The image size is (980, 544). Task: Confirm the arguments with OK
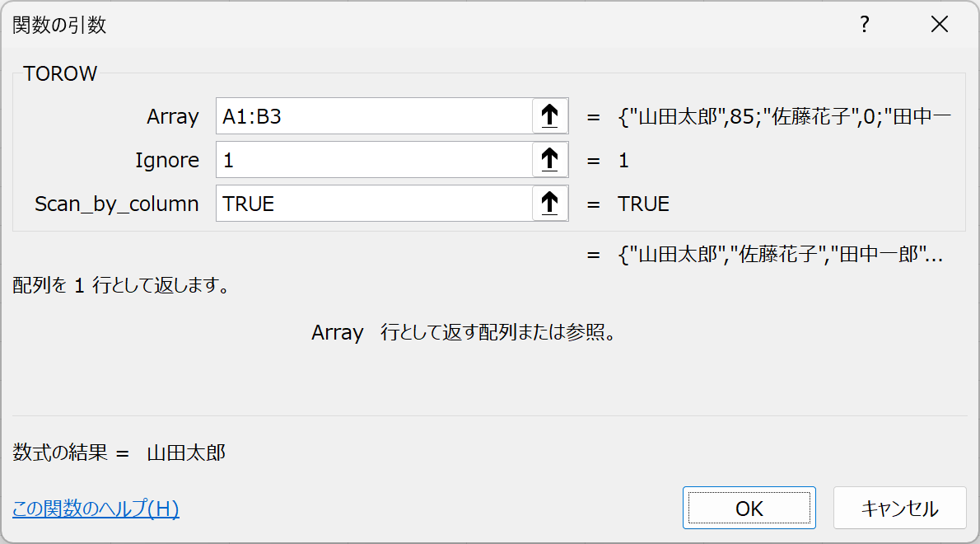coord(749,508)
